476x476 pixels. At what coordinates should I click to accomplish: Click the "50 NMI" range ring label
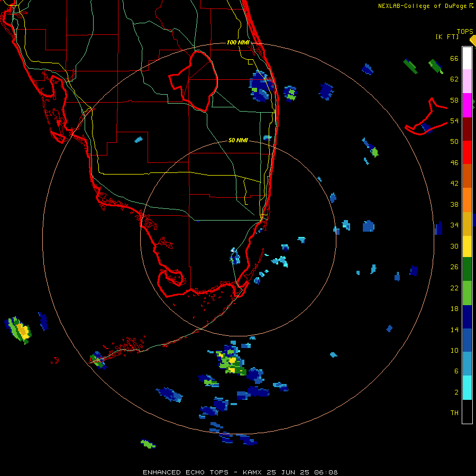click(x=238, y=140)
